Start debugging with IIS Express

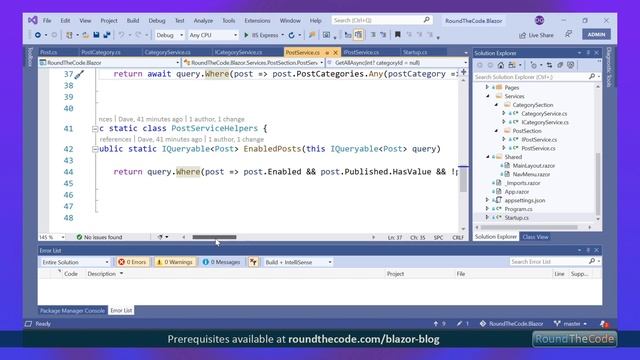coord(261,35)
